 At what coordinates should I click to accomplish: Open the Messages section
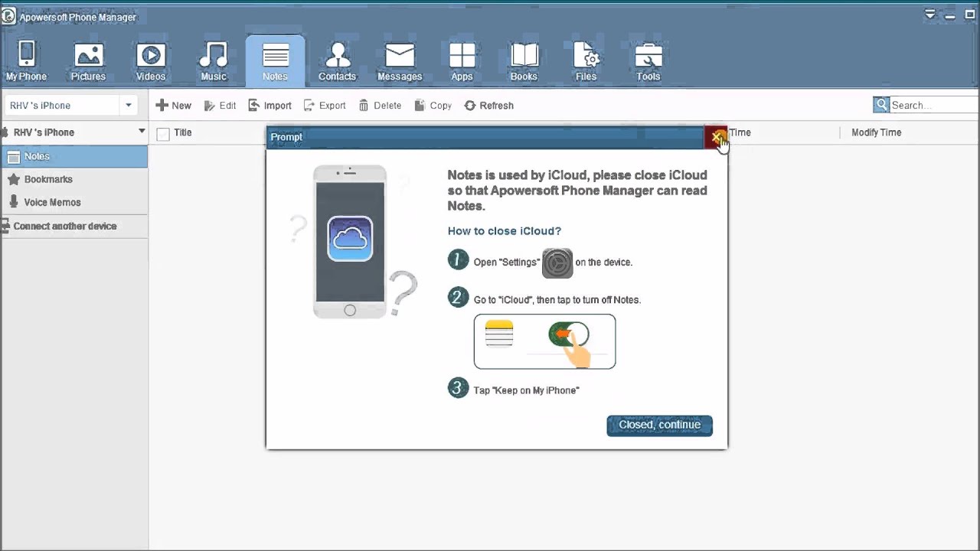coord(400,61)
